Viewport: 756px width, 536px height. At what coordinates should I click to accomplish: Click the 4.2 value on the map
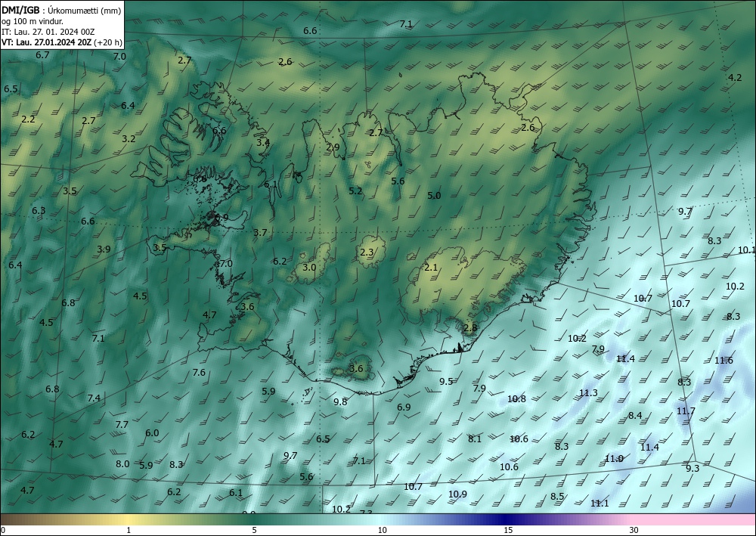click(735, 77)
